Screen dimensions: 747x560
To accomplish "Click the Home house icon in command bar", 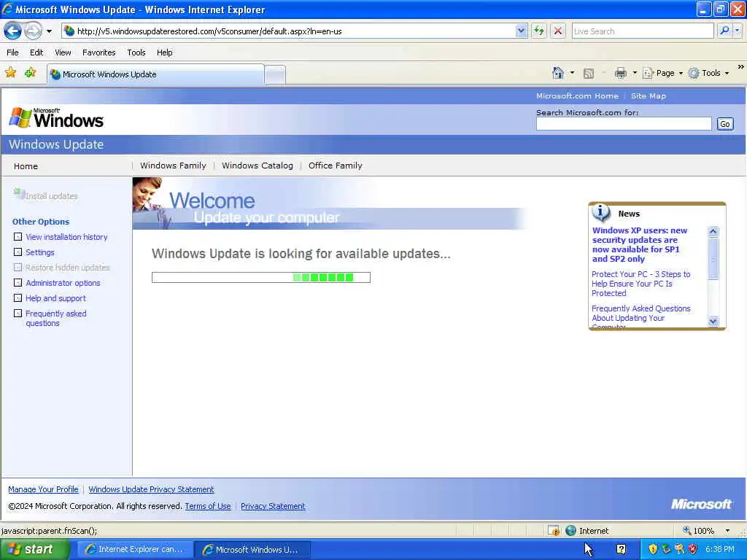I will pos(558,73).
